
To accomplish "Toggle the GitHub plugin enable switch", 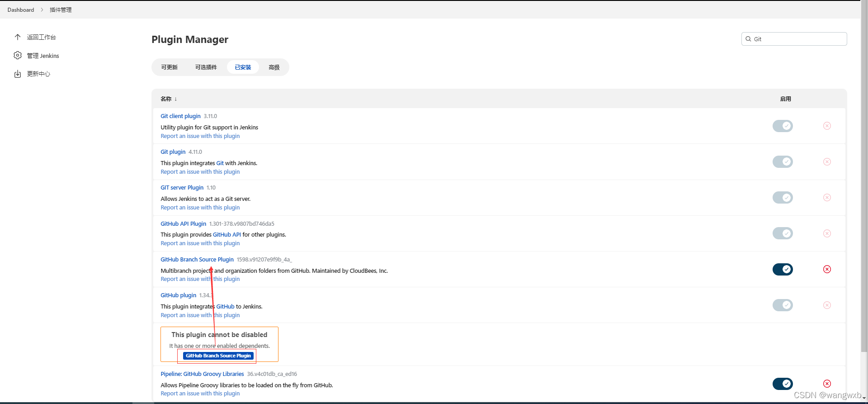I will point(783,305).
